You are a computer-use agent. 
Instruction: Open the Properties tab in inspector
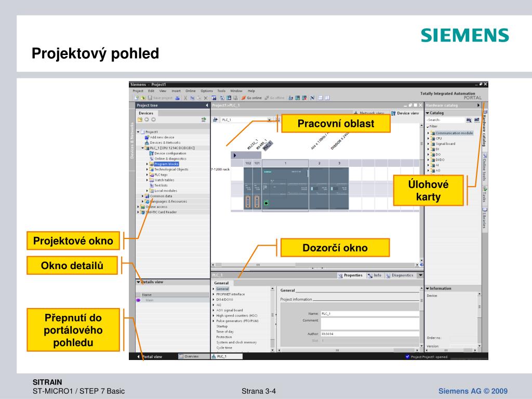coord(351,275)
